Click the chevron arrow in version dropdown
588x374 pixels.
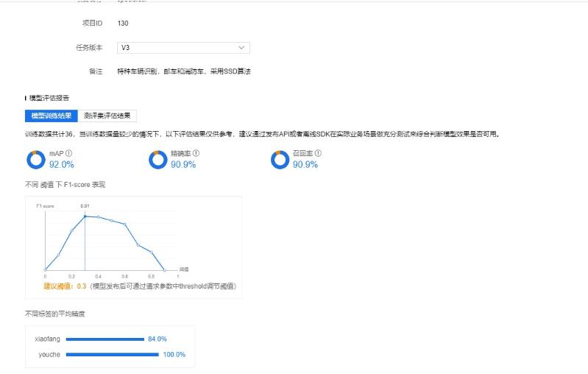point(241,48)
